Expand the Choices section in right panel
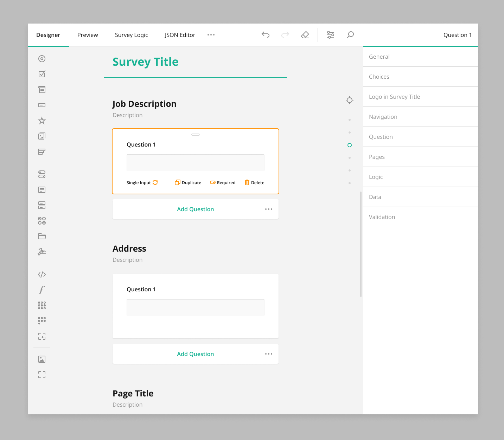The width and height of the screenshot is (504, 440). click(420, 77)
